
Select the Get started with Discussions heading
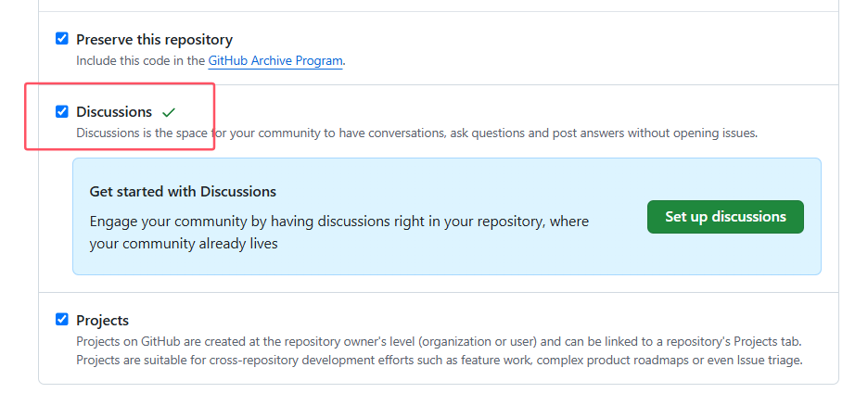tap(183, 192)
